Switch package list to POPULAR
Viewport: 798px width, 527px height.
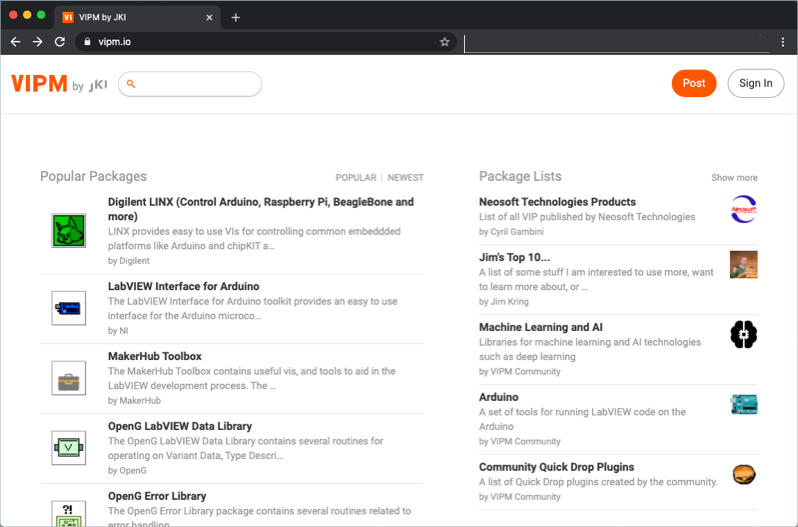coord(356,178)
